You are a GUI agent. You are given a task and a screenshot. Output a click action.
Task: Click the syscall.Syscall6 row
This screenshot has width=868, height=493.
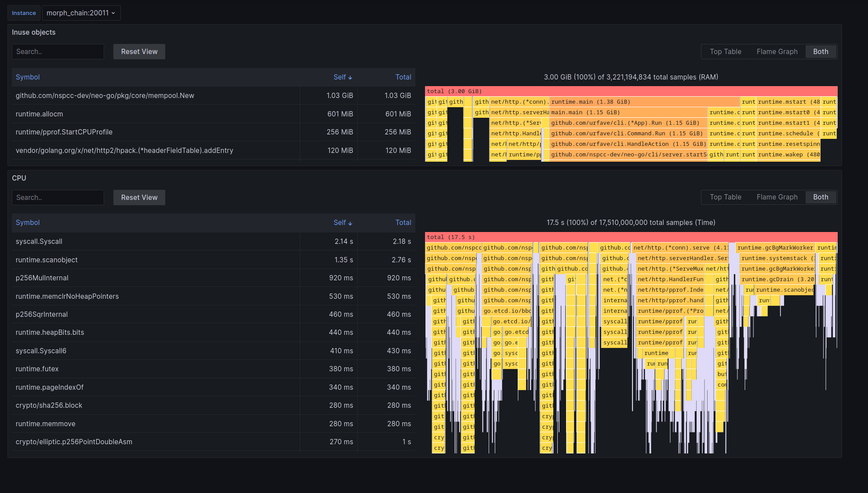[x=213, y=351]
